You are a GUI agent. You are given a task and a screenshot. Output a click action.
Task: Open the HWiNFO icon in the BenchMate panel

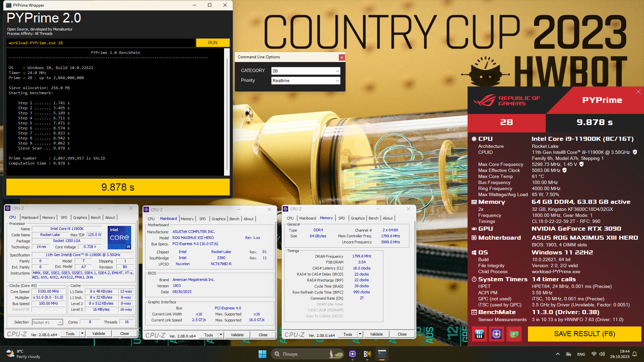click(479, 334)
